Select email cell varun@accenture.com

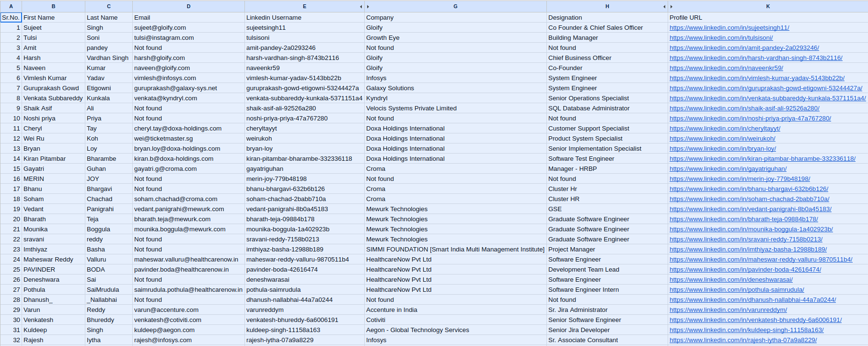(188, 310)
